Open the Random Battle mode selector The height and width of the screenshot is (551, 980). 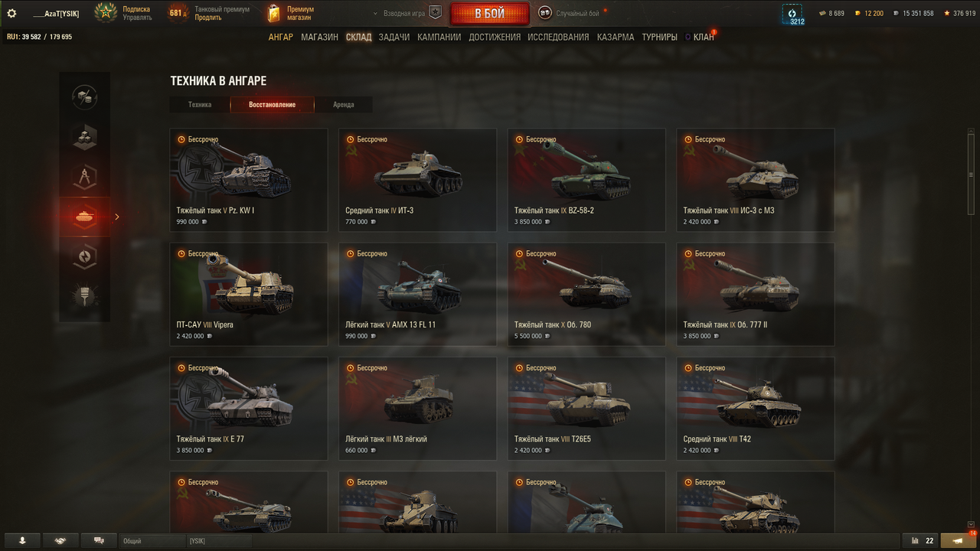click(572, 13)
